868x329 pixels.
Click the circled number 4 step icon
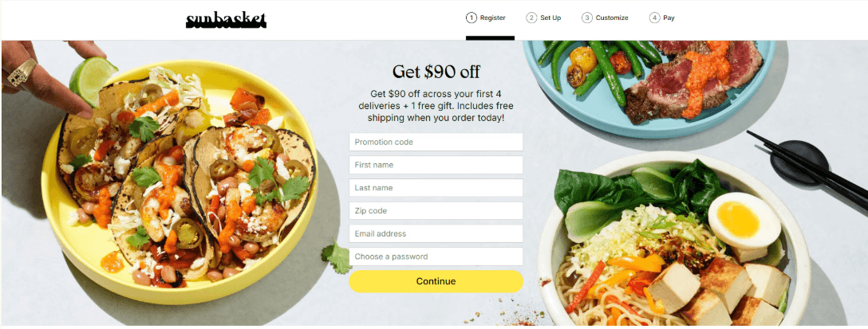coord(654,18)
